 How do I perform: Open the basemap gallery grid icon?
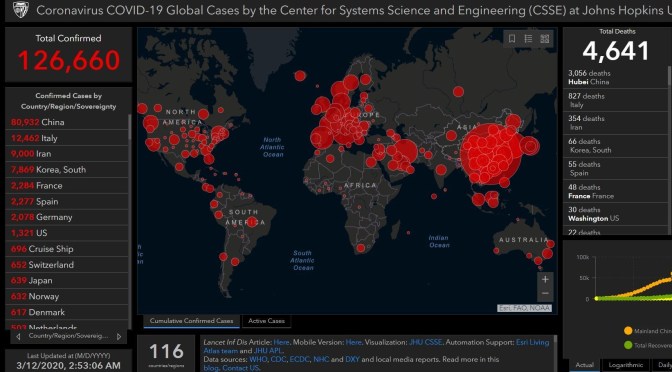point(545,39)
